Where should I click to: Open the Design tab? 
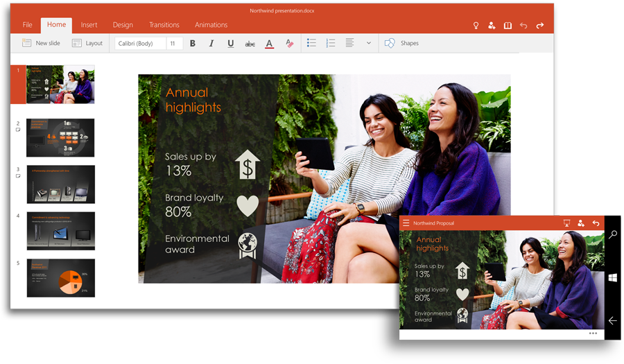pos(123,25)
